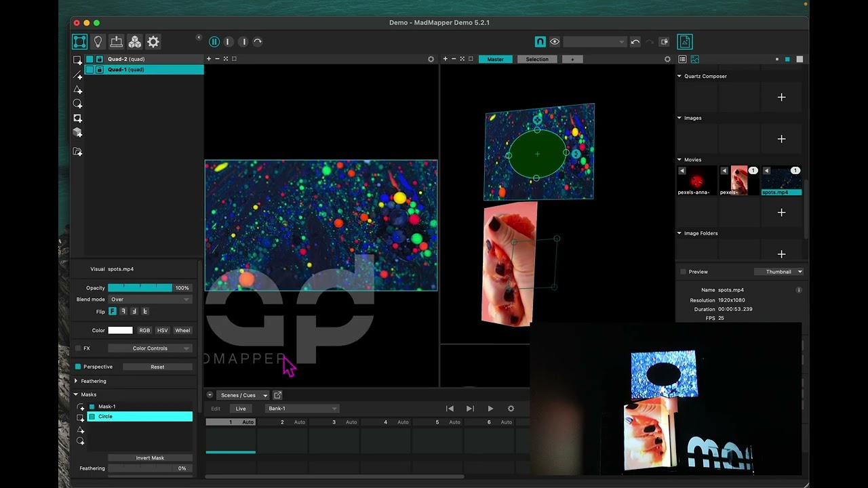Select the Selection output tab
The image size is (868, 488).
537,60
